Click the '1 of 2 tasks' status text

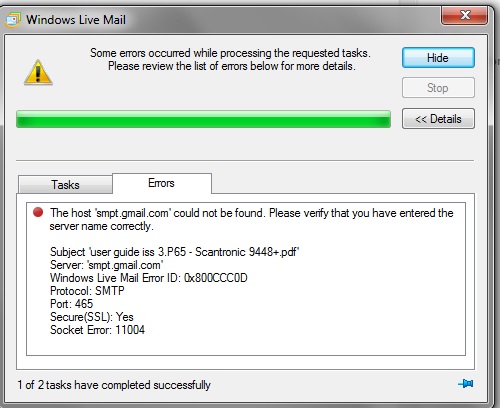pyautogui.click(x=114, y=385)
